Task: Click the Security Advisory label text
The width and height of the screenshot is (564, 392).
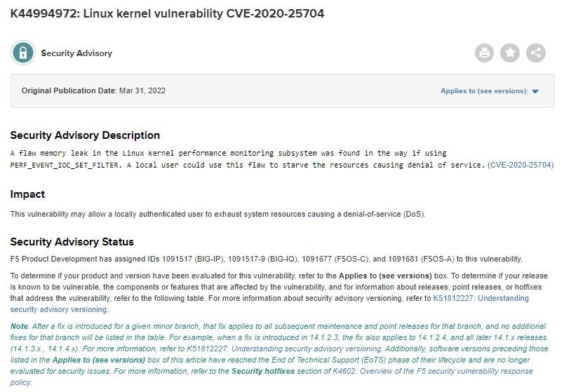Action: [x=76, y=53]
